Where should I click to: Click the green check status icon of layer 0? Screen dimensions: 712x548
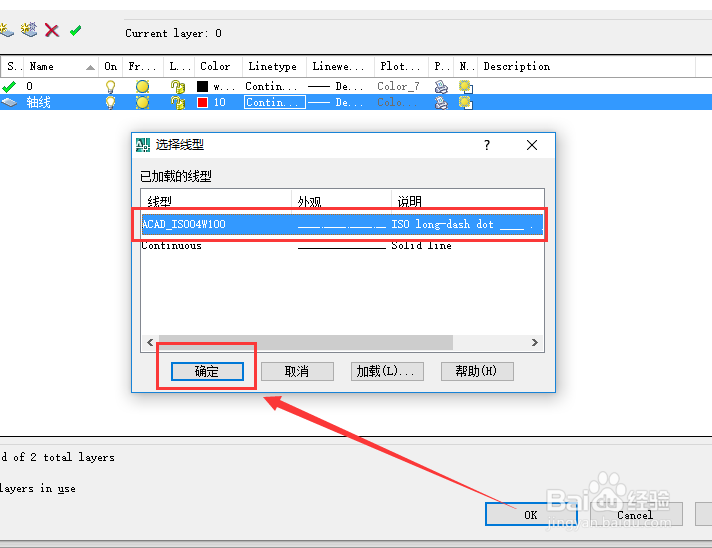(x=9, y=86)
